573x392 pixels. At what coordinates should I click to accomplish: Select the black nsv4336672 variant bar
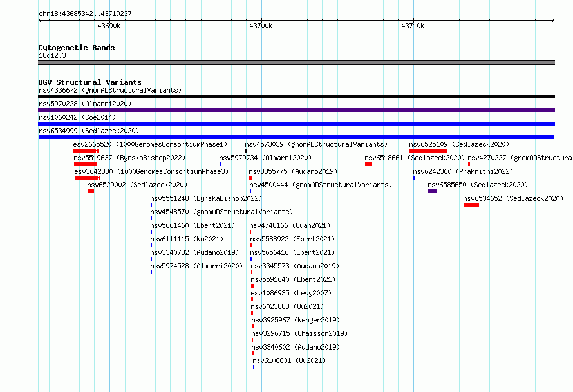pyautogui.click(x=296, y=97)
